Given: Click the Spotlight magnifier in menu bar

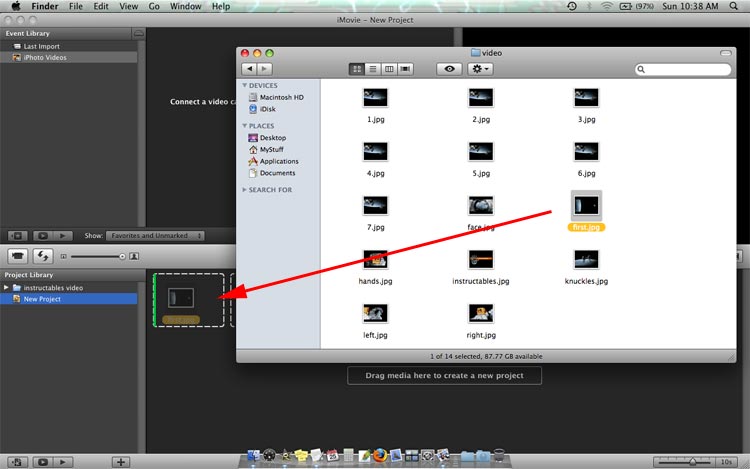Looking at the screenshot, I should (x=733, y=6).
